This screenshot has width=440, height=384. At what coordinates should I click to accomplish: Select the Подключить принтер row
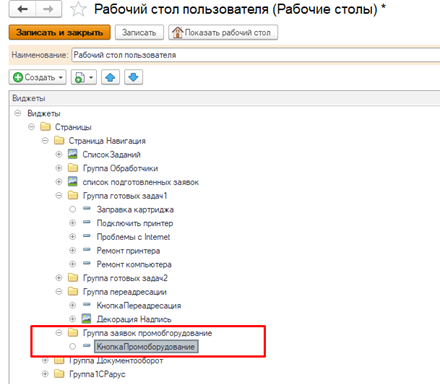tap(135, 223)
